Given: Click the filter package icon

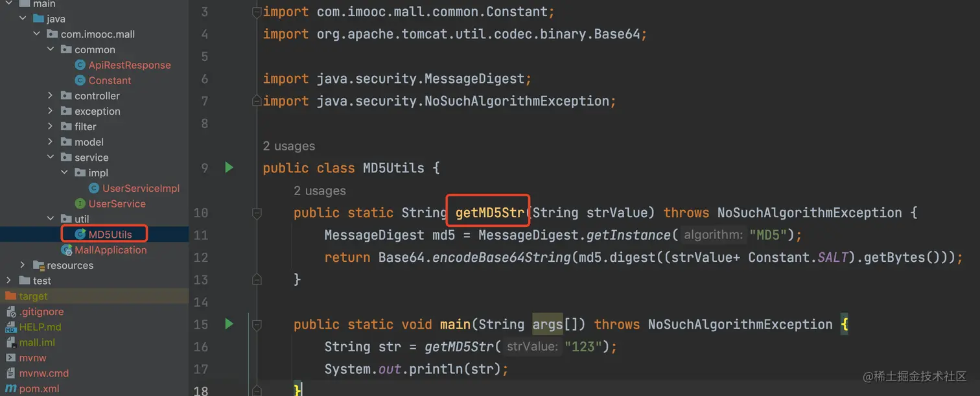Looking at the screenshot, I should click(x=66, y=126).
